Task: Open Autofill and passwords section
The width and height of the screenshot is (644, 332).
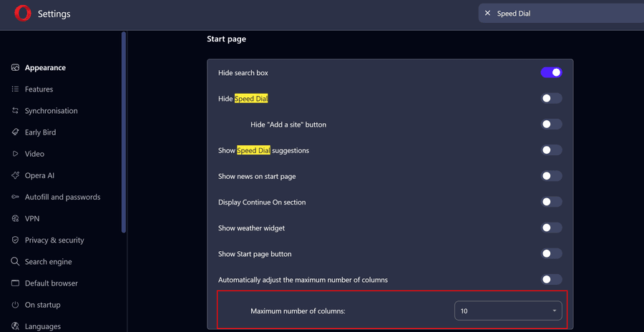Action: tap(63, 197)
